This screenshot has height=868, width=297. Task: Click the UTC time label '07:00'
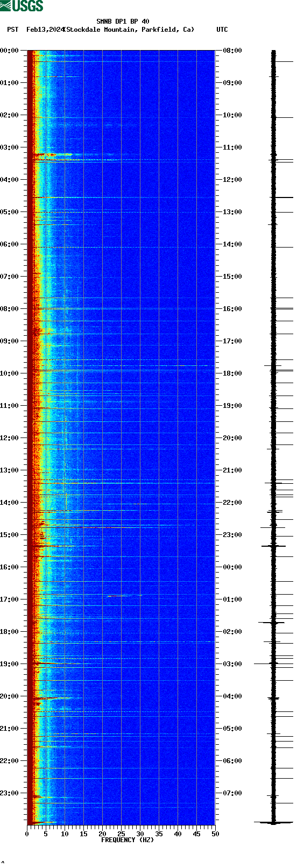232,793
